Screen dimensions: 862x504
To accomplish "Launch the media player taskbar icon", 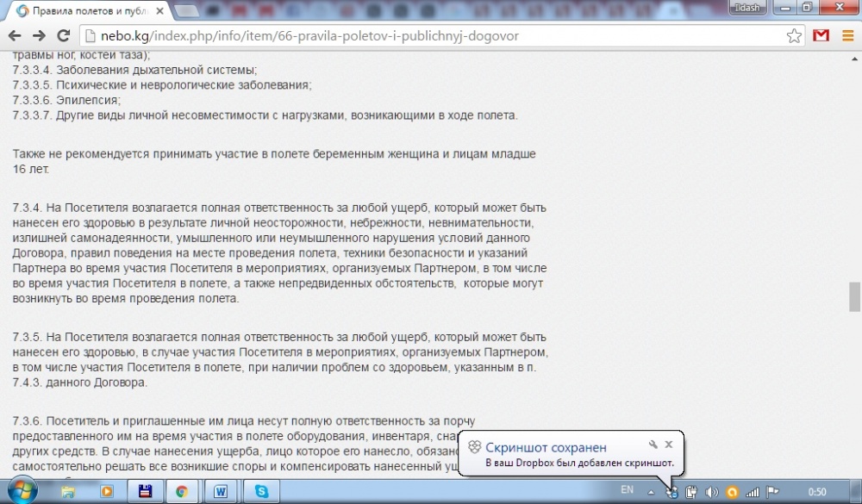I will 106,491.
